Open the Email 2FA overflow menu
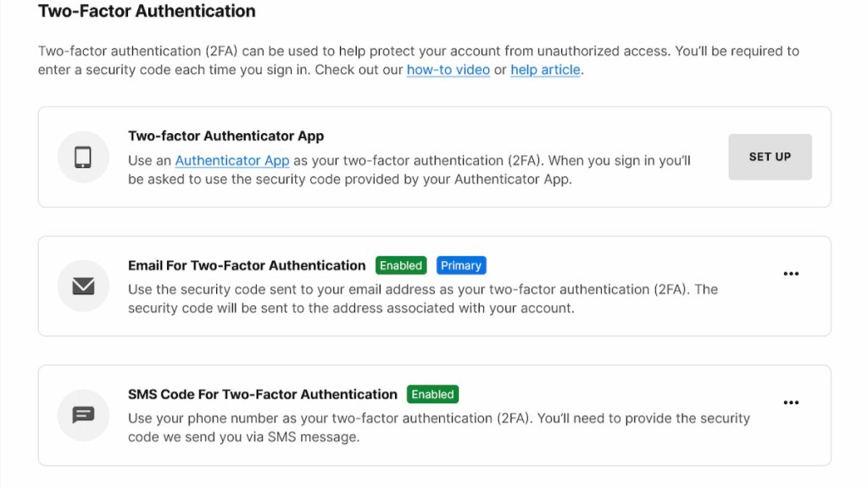The height and width of the screenshot is (488, 868). (x=791, y=273)
